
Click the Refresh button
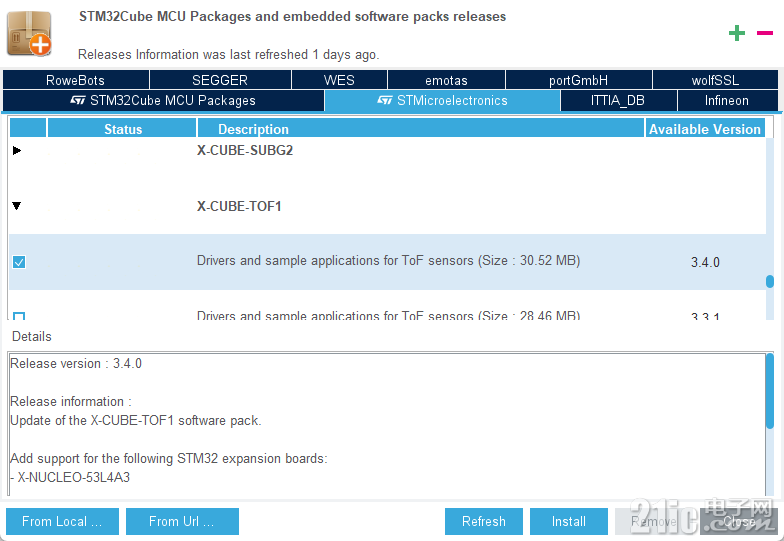484,522
